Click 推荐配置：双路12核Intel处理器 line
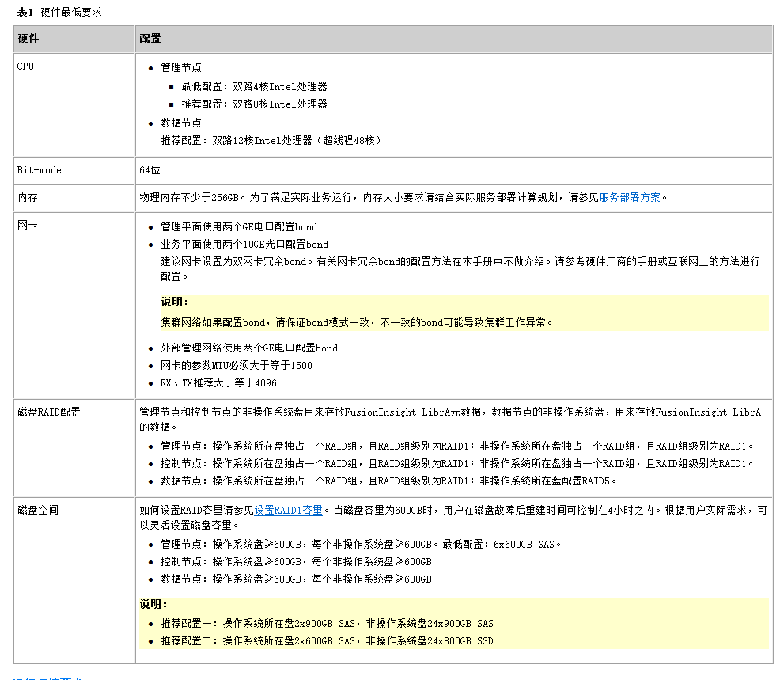This screenshot has height=680, width=784. [x=271, y=141]
